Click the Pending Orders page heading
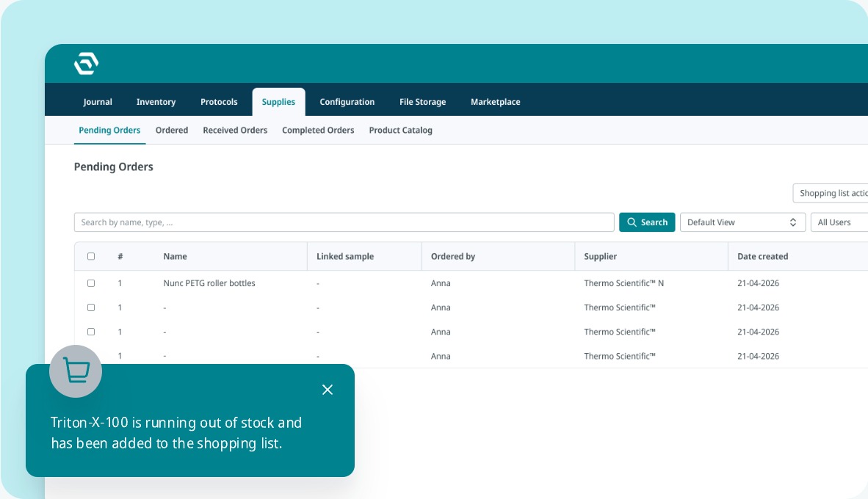 [x=114, y=167]
